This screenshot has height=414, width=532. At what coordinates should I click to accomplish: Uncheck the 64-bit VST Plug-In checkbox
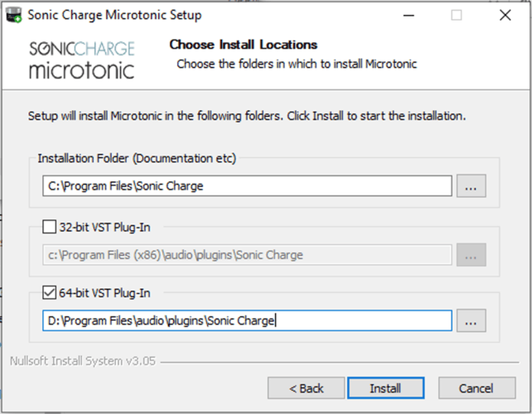pos(49,292)
